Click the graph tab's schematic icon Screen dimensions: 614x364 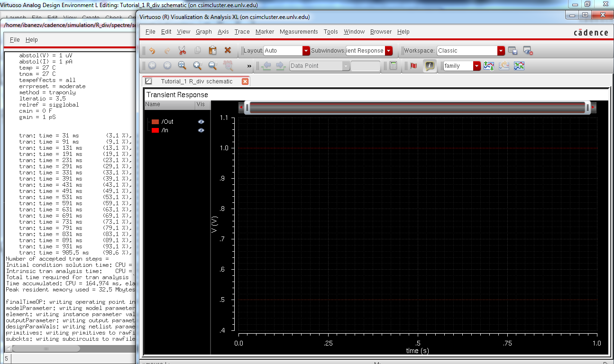click(148, 82)
